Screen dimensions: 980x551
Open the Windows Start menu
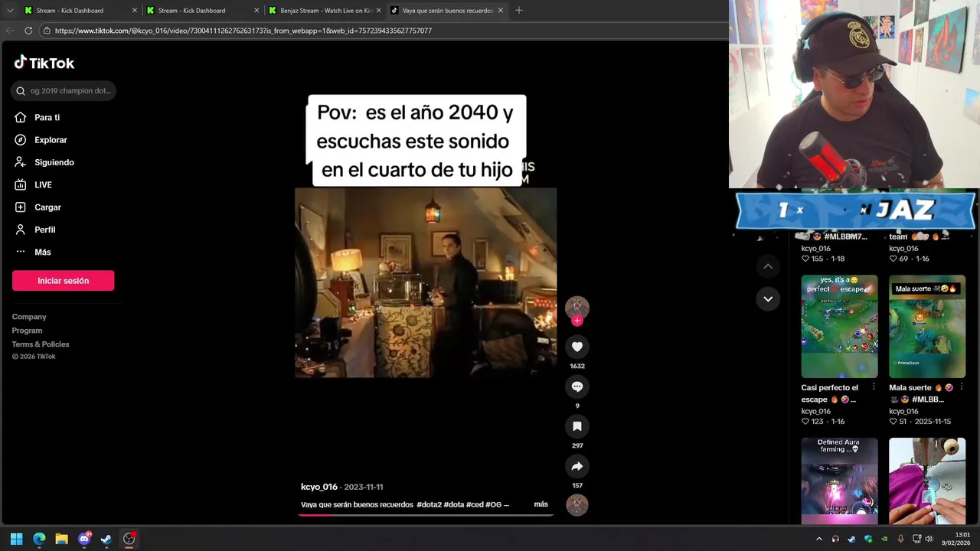click(x=17, y=539)
